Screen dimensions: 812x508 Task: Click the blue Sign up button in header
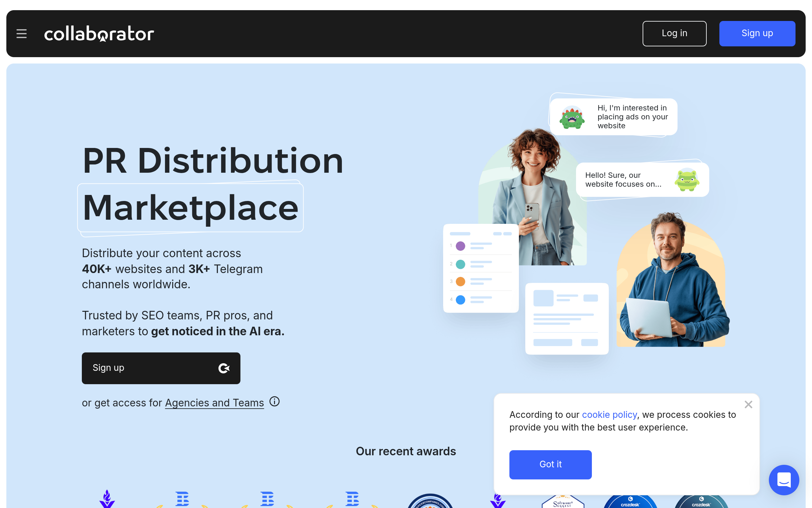click(757, 34)
